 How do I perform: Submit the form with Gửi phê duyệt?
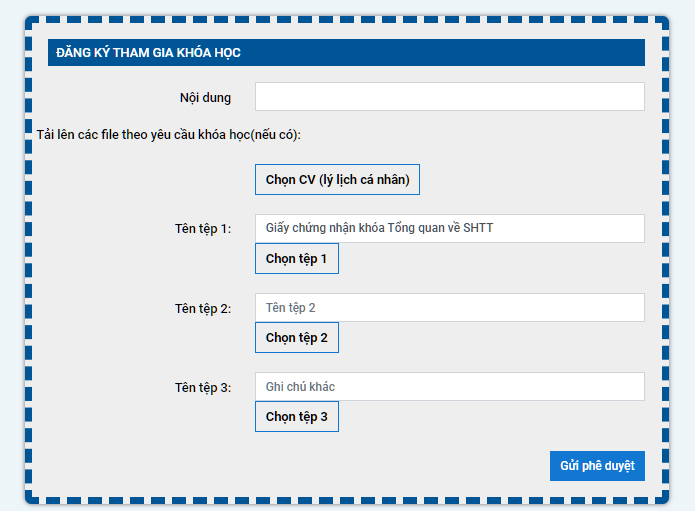click(x=597, y=466)
